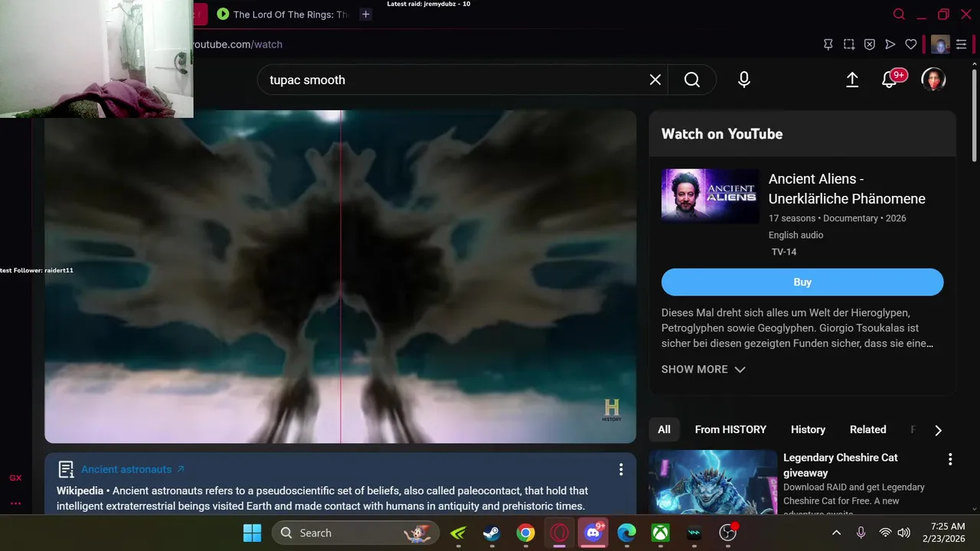Screen dimensions: 980x551
Task: Click the taskbar microphone tray icon
Action: (x=861, y=533)
